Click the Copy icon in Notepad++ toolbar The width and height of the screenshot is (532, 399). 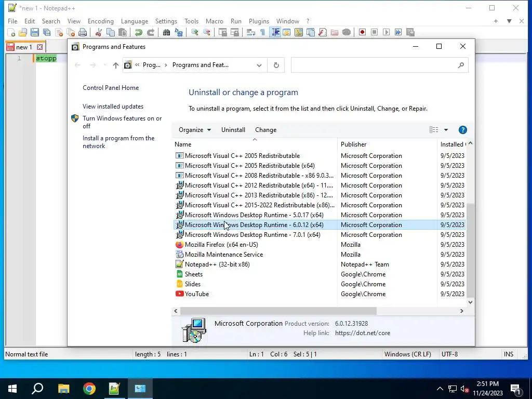click(x=111, y=33)
